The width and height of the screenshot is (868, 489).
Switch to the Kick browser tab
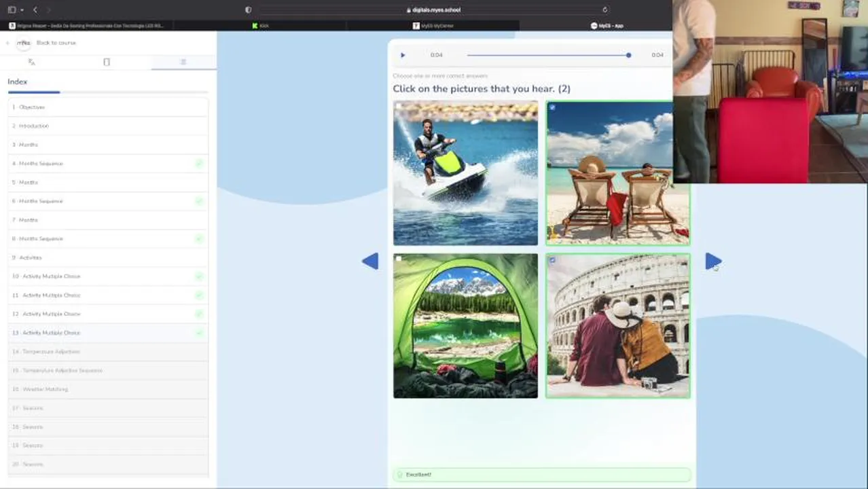pyautogui.click(x=260, y=26)
